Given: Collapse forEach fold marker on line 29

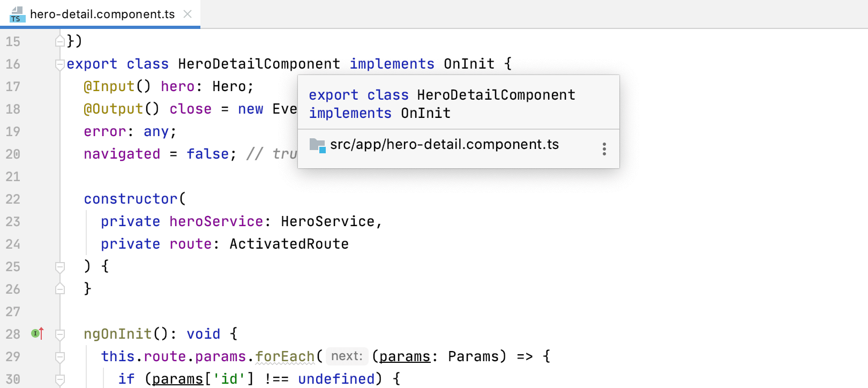Looking at the screenshot, I should (60, 357).
